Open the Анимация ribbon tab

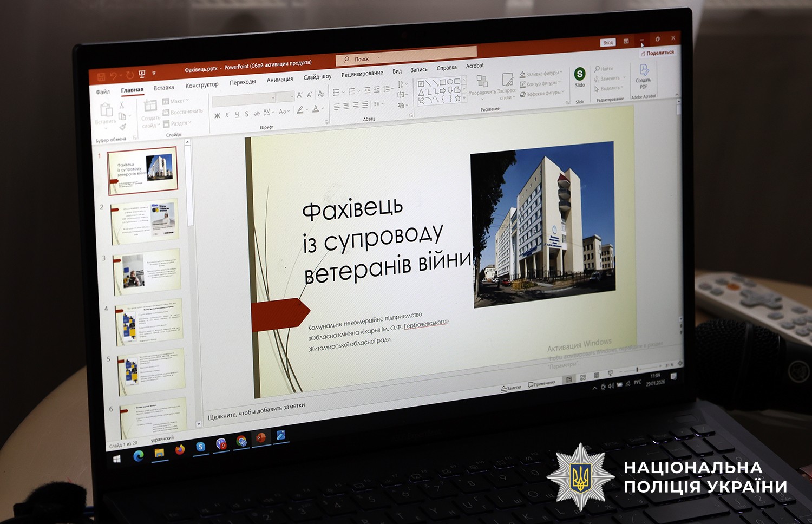point(279,80)
